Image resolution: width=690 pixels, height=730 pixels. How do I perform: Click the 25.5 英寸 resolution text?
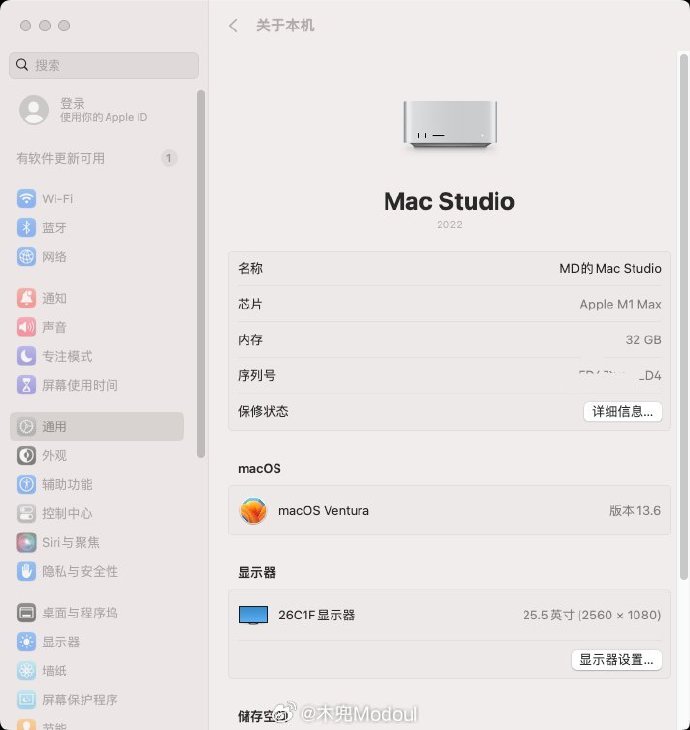(592, 615)
